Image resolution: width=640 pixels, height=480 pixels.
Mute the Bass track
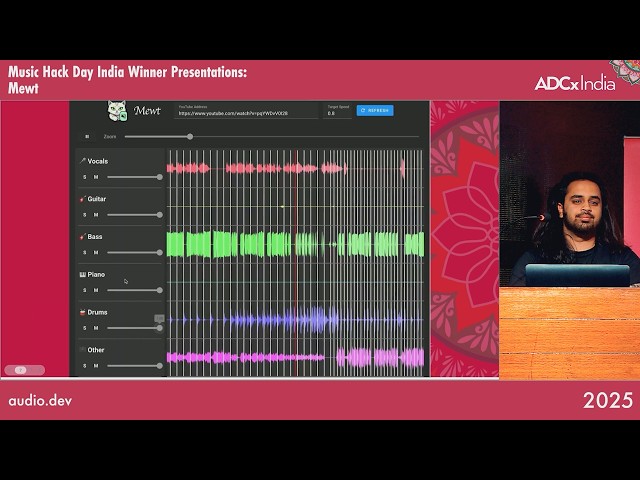pos(96,253)
